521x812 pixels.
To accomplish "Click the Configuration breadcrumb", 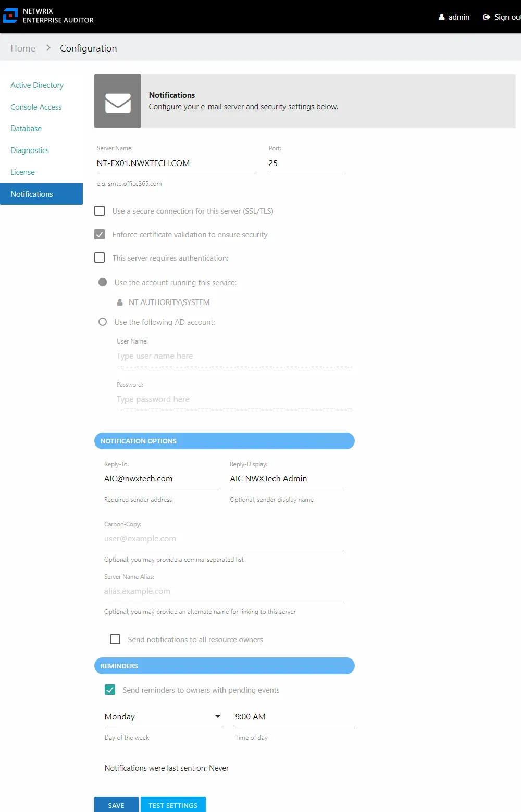I will [89, 48].
